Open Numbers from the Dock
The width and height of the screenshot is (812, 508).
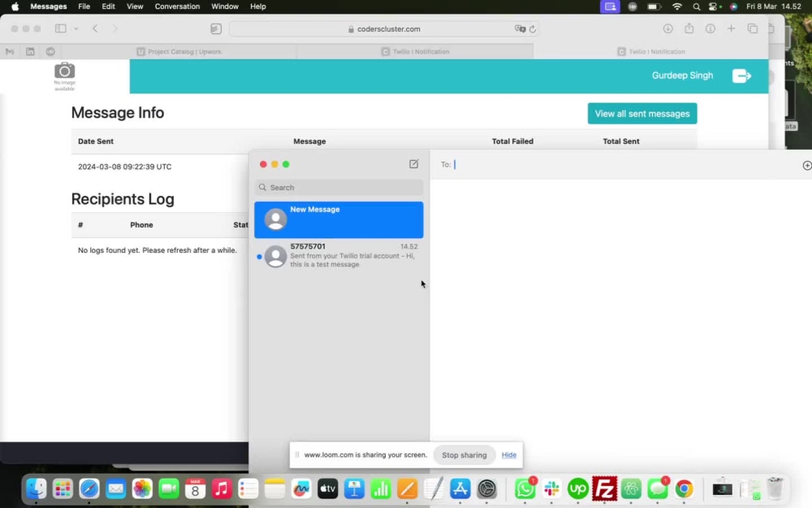(381, 488)
